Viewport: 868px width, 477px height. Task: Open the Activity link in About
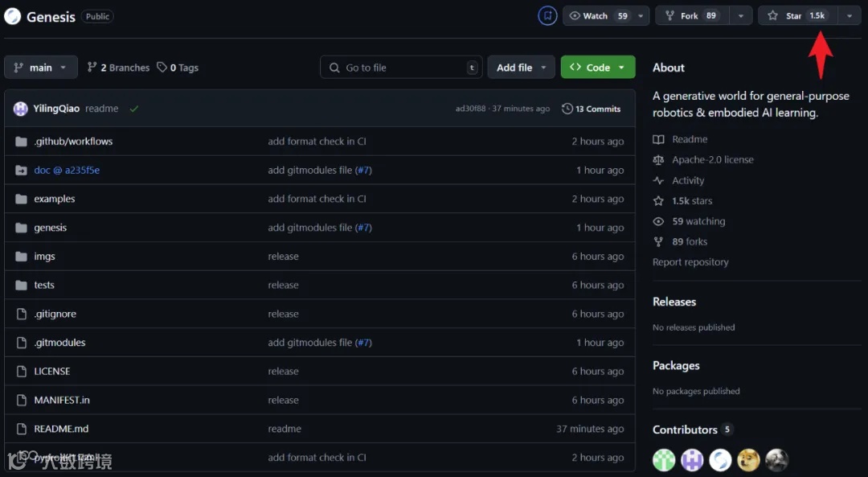678,181
